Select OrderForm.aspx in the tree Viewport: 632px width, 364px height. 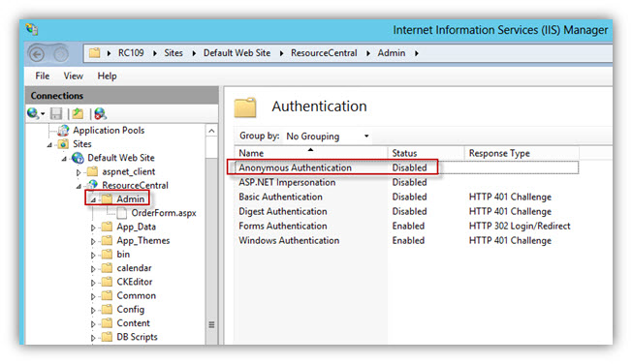pyautogui.click(x=164, y=213)
